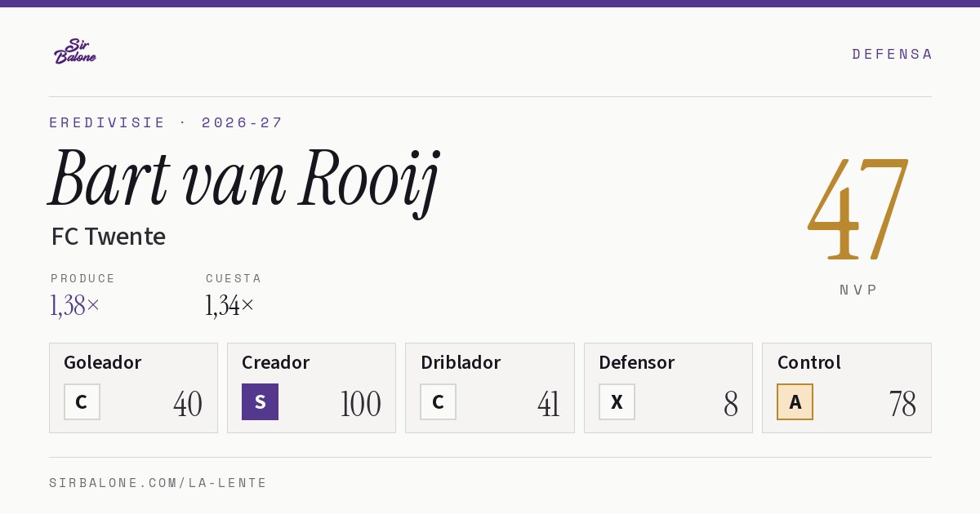This screenshot has height=514, width=980.
Task: Click the S grade badge for Creador
Action: tap(260, 401)
